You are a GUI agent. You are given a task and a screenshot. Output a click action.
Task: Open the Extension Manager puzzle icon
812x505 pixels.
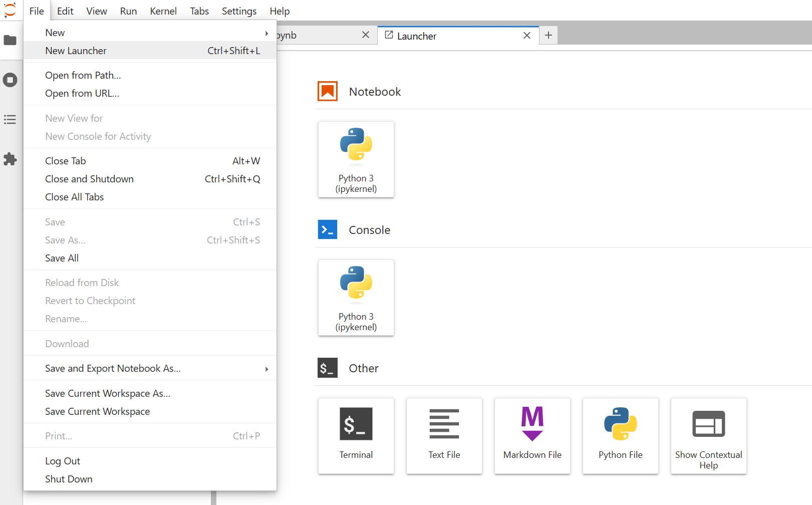[x=10, y=159]
